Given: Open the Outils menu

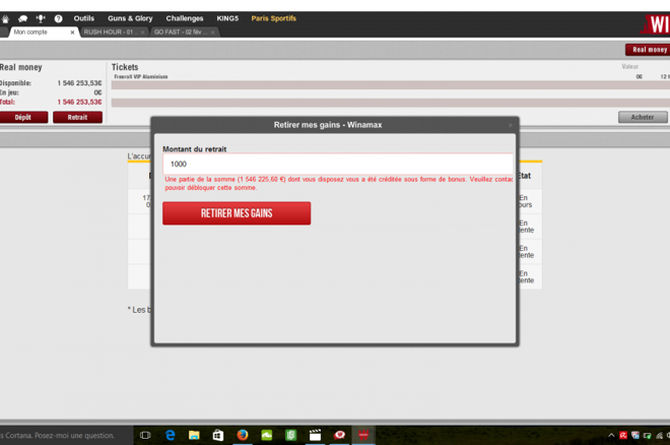Looking at the screenshot, I should coord(84,18).
